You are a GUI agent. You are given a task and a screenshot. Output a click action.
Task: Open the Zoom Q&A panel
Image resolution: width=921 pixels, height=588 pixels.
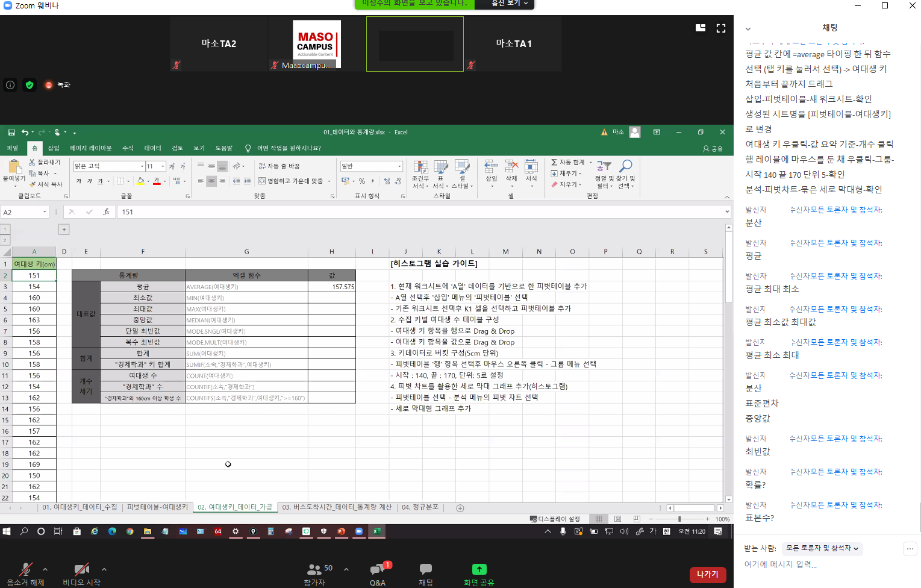coord(378,573)
